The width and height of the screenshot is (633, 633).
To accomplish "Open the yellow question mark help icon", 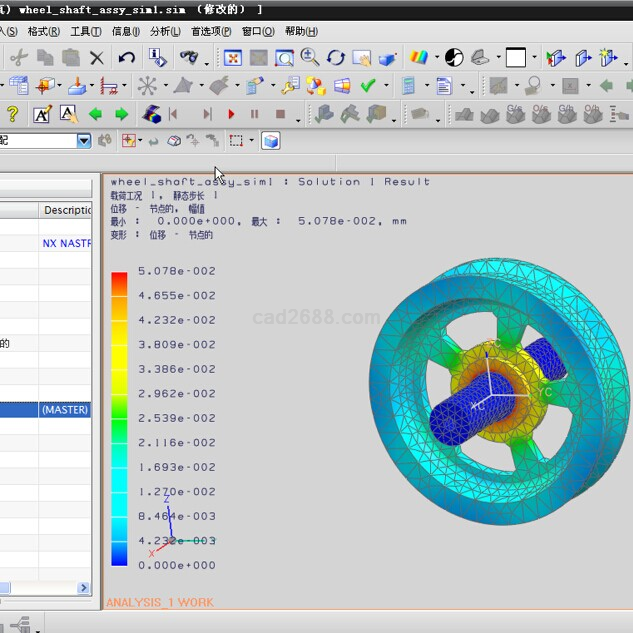I will click(x=12, y=114).
